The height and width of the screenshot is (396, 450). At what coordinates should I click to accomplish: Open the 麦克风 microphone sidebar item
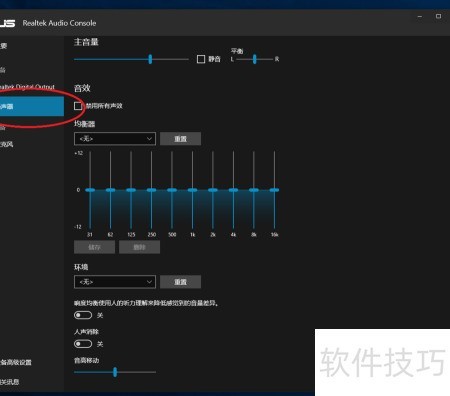[x=7, y=144]
